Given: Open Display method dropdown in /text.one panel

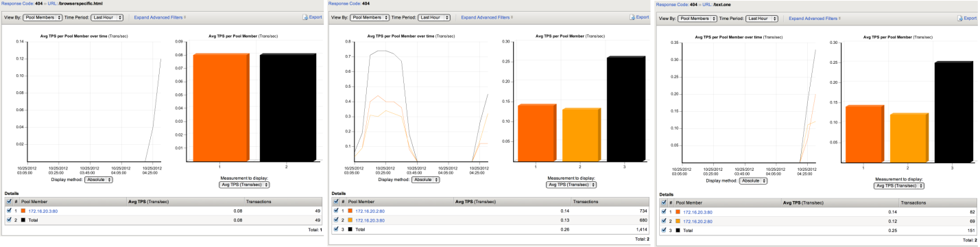Looking at the screenshot, I should 753,180.
